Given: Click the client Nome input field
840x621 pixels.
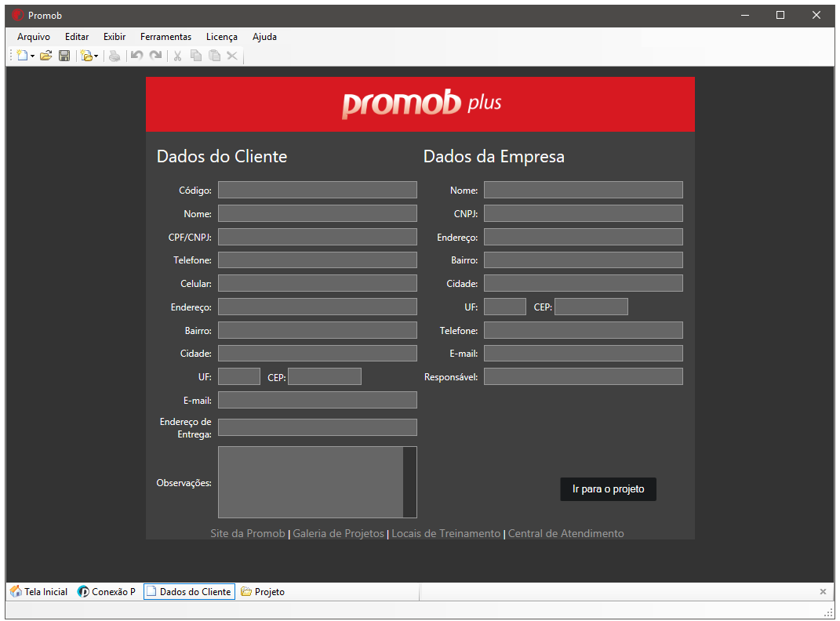Looking at the screenshot, I should 317,213.
